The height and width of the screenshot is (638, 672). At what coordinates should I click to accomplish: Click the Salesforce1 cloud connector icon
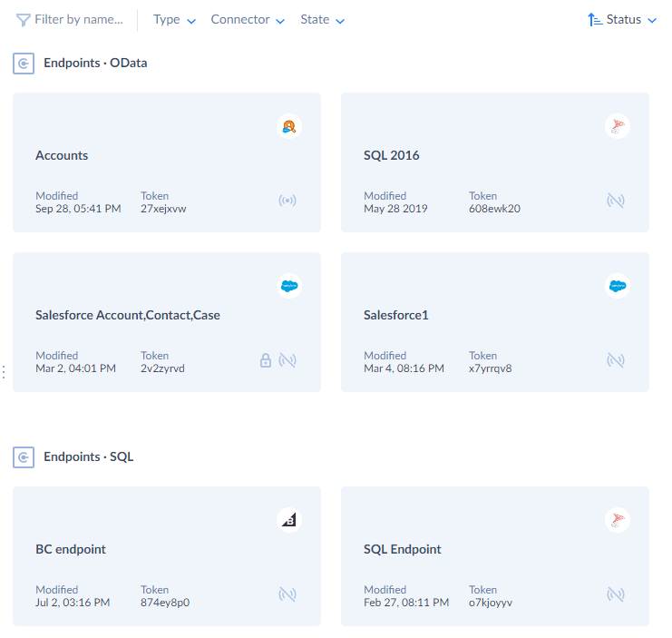[x=618, y=286]
